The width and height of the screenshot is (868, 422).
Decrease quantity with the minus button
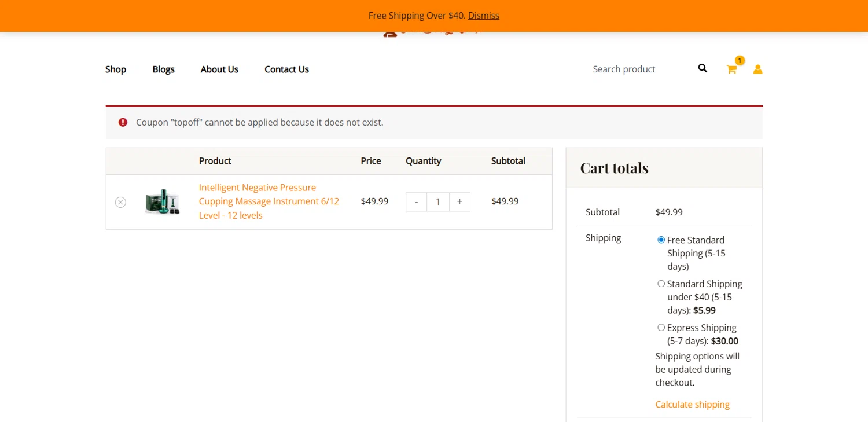pos(416,201)
